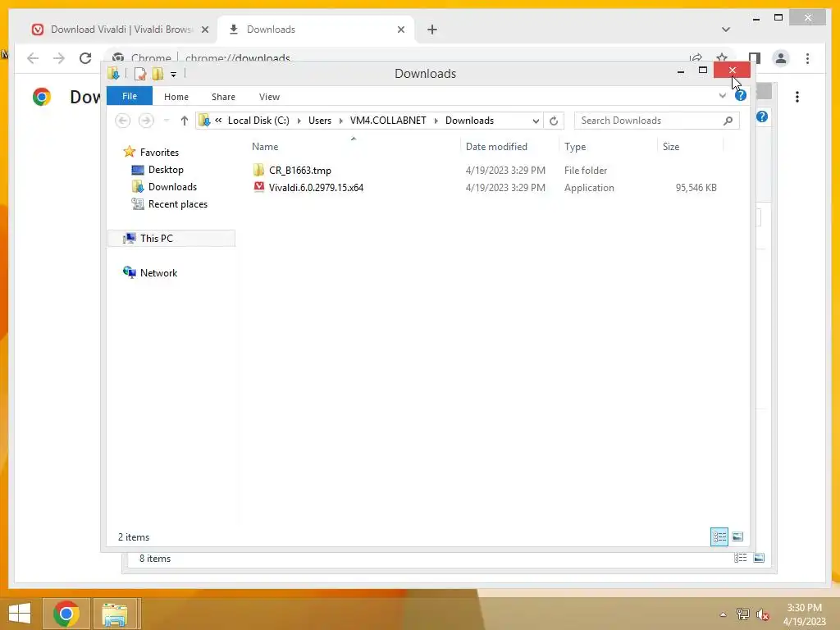Click the CR_B1663.tmp folder icon
The height and width of the screenshot is (630, 840).
[x=258, y=170]
